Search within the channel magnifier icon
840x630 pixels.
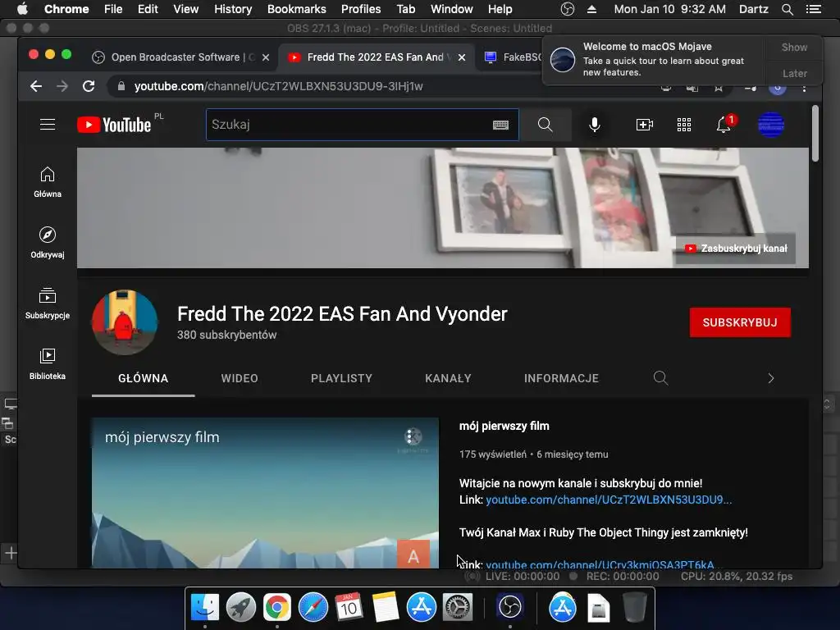point(660,378)
